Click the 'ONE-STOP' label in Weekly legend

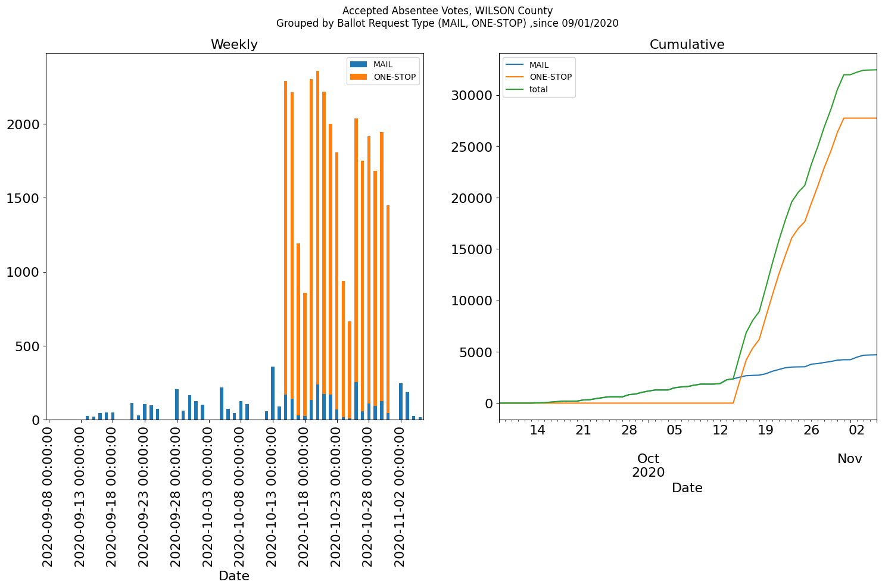point(394,77)
